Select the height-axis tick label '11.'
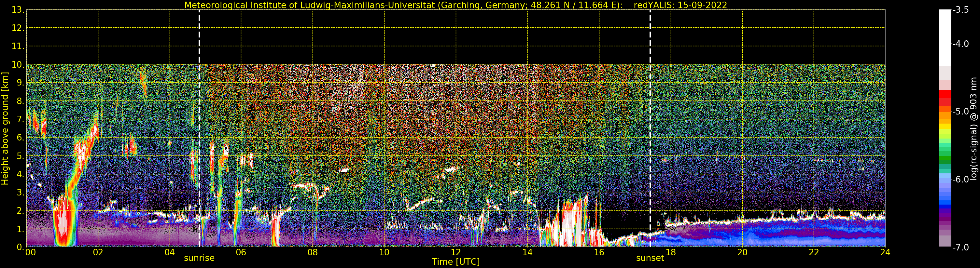This screenshot has width=980, height=268. 18,47
